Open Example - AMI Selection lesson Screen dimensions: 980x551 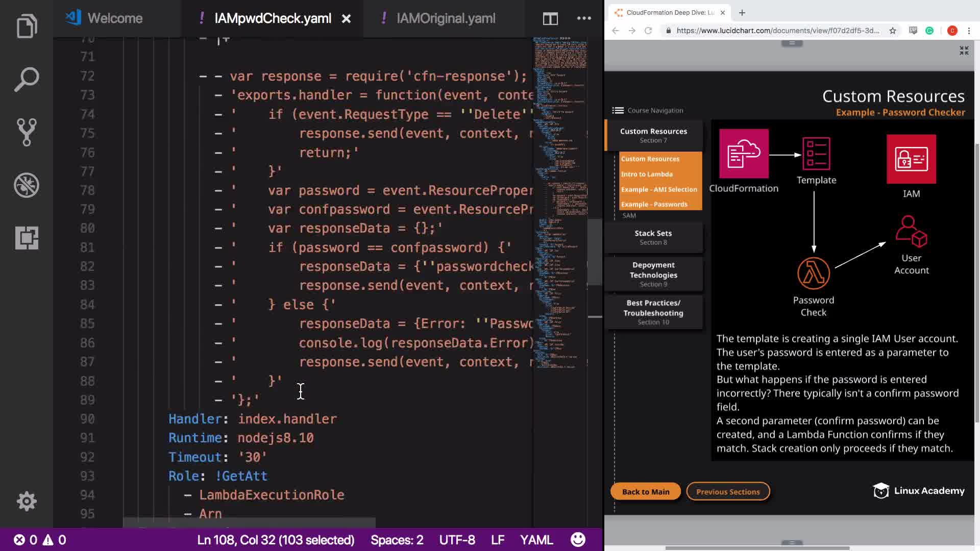(658, 189)
